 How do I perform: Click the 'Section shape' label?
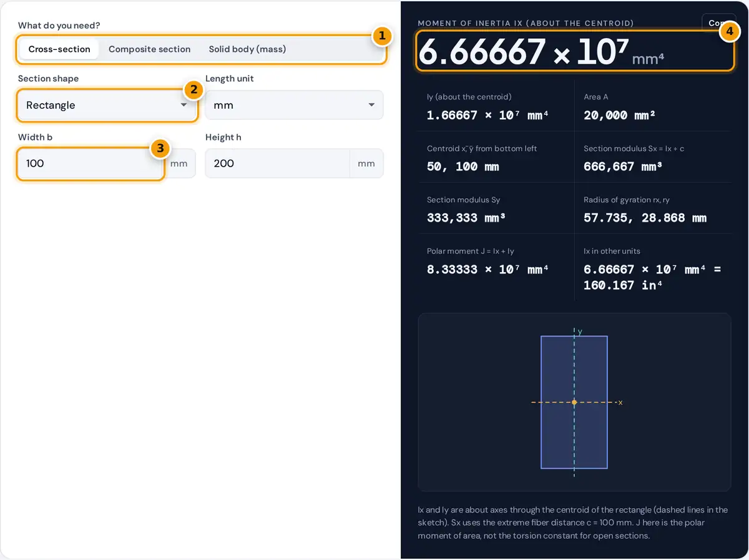pos(48,79)
